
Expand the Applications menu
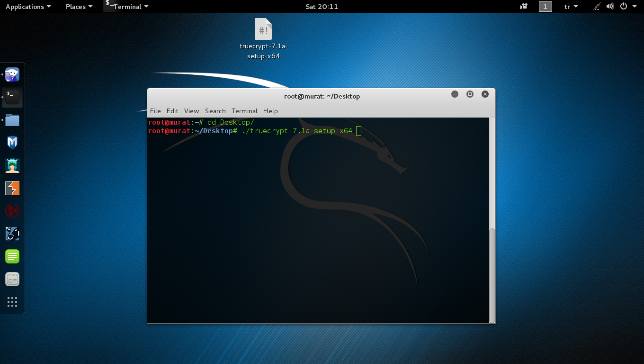28,7
